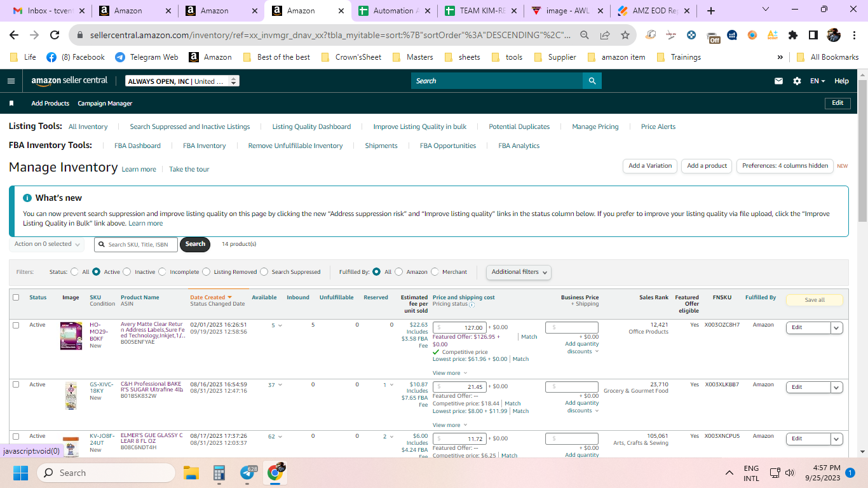
Task: Open the Seller Central hamburger menu
Action: point(11,81)
